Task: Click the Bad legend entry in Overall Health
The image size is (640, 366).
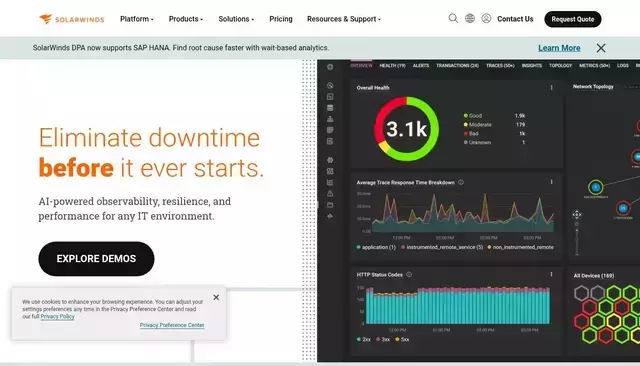Action: click(471, 134)
